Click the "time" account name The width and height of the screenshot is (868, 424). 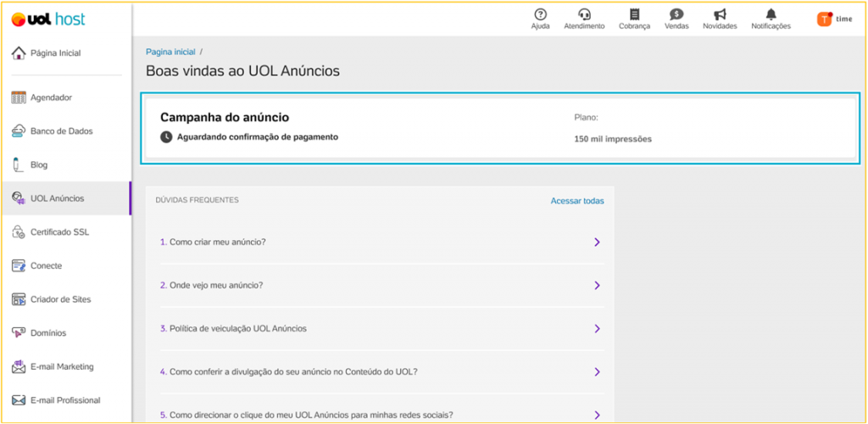[x=844, y=20]
